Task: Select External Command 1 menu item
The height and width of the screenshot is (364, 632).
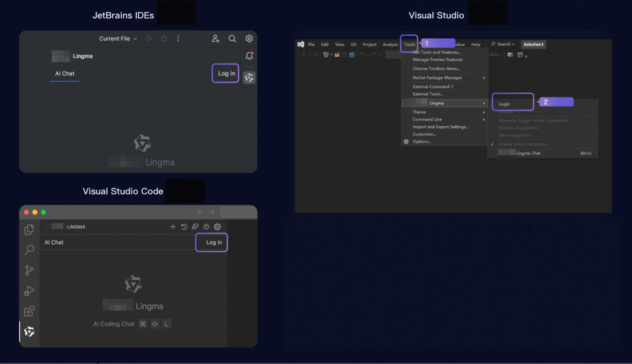Action: point(433,87)
